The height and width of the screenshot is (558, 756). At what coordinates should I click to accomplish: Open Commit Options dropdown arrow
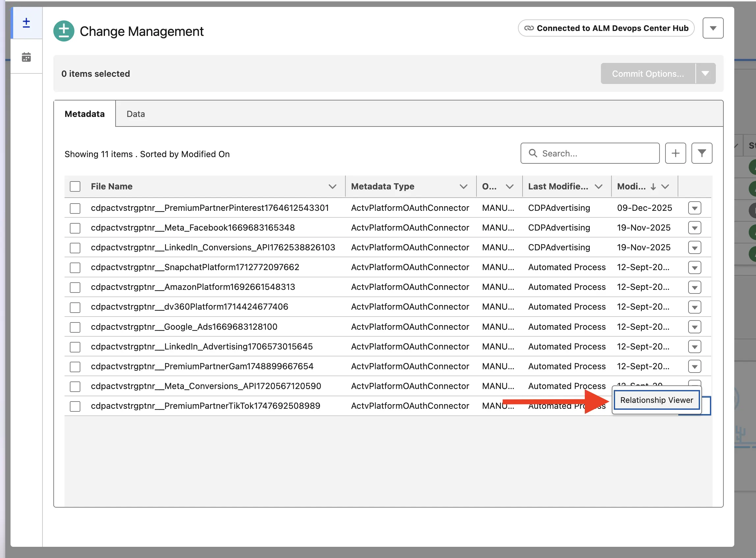coord(705,73)
